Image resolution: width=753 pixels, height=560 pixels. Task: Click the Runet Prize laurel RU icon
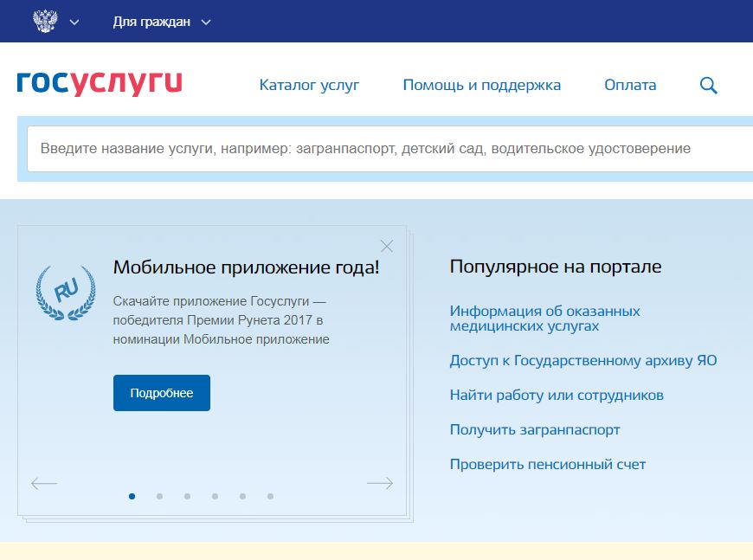tap(66, 293)
